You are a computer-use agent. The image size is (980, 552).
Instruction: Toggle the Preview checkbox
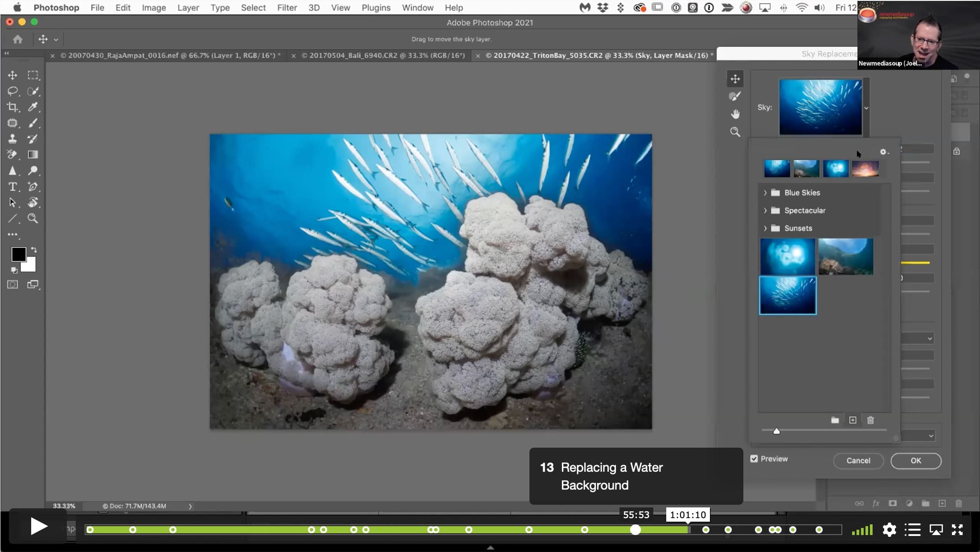[x=754, y=459]
